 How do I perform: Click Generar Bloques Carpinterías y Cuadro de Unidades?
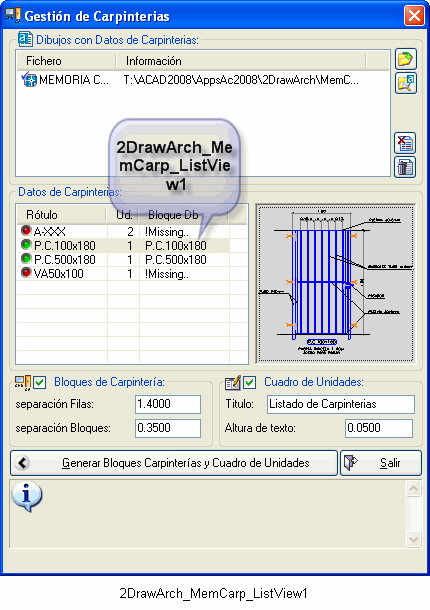pos(174,463)
